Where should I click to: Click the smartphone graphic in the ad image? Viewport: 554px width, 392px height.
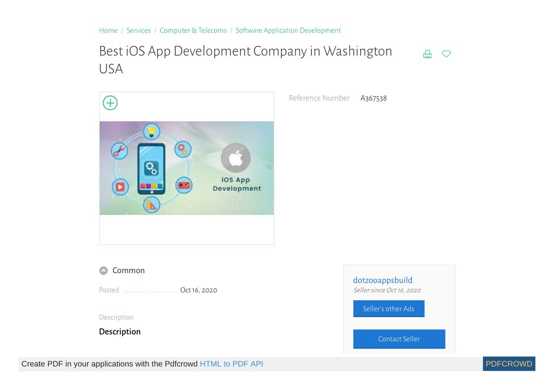click(x=151, y=169)
